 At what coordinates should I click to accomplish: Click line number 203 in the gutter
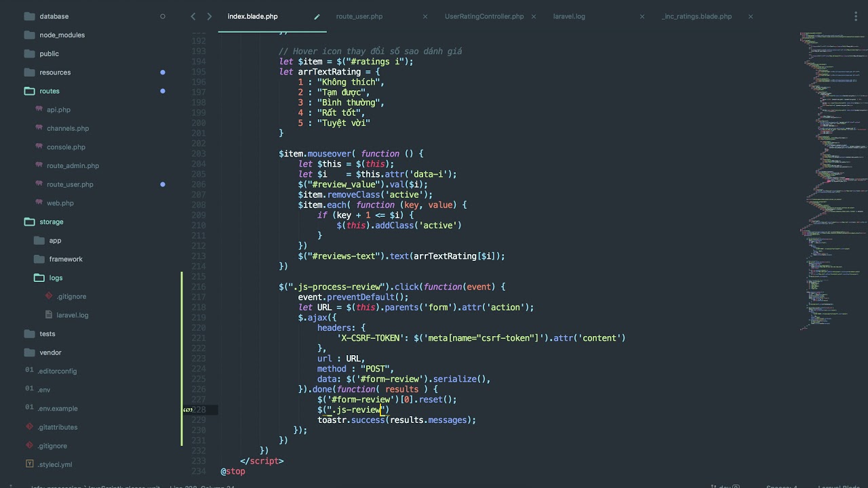tap(199, 153)
